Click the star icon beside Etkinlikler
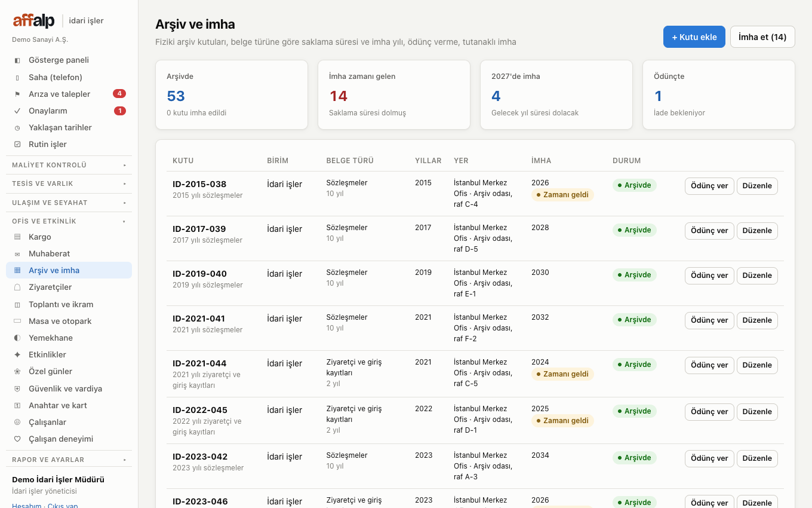The width and height of the screenshot is (812, 508). tap(17, 354)
